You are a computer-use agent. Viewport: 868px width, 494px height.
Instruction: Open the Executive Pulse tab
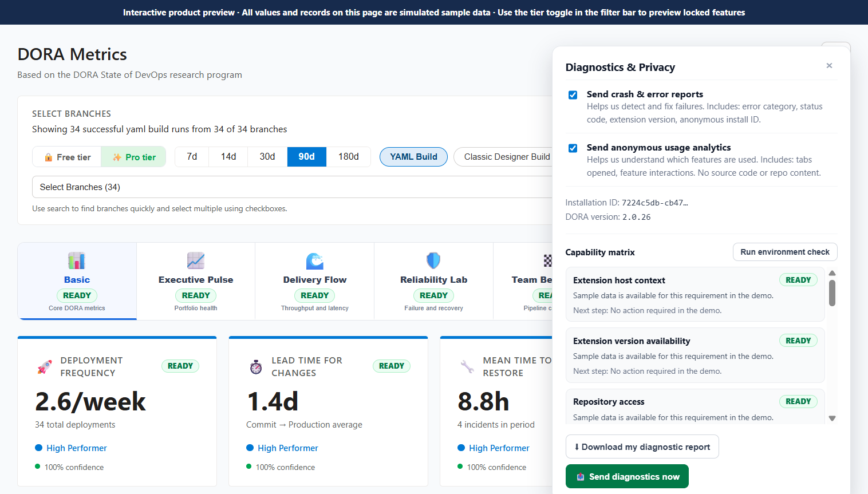point(196,281)
